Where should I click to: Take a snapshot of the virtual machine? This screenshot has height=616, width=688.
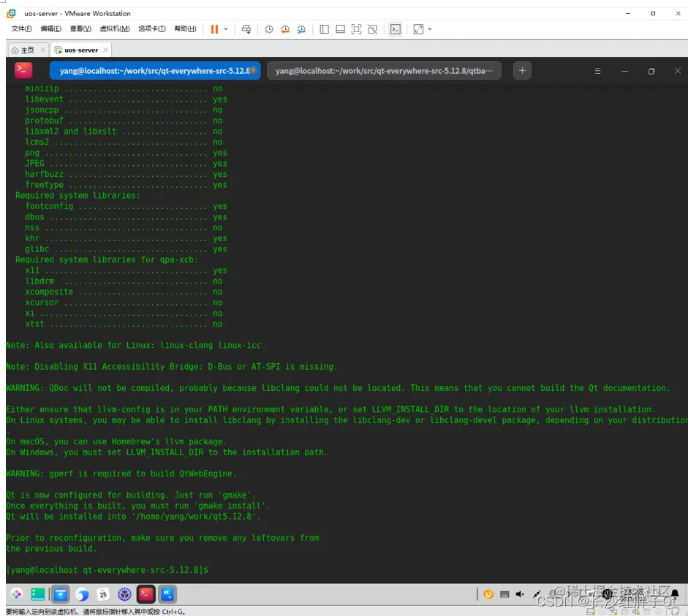pyautogui.click(x=269, y=29)
